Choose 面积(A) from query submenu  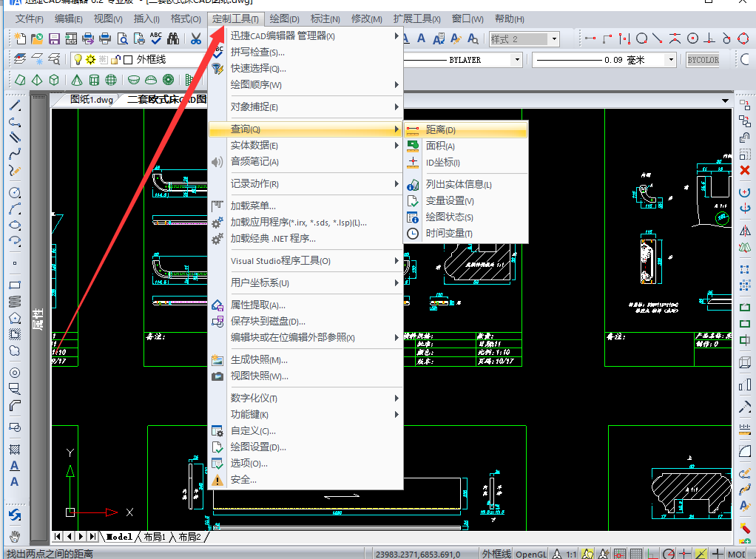466,146
